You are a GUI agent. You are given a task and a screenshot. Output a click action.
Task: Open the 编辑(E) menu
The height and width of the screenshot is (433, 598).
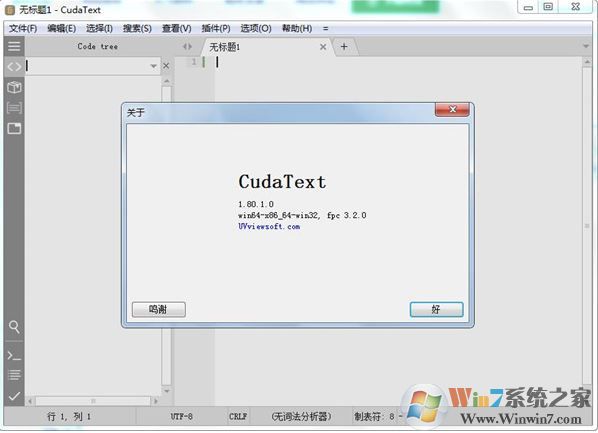[61, 29]
